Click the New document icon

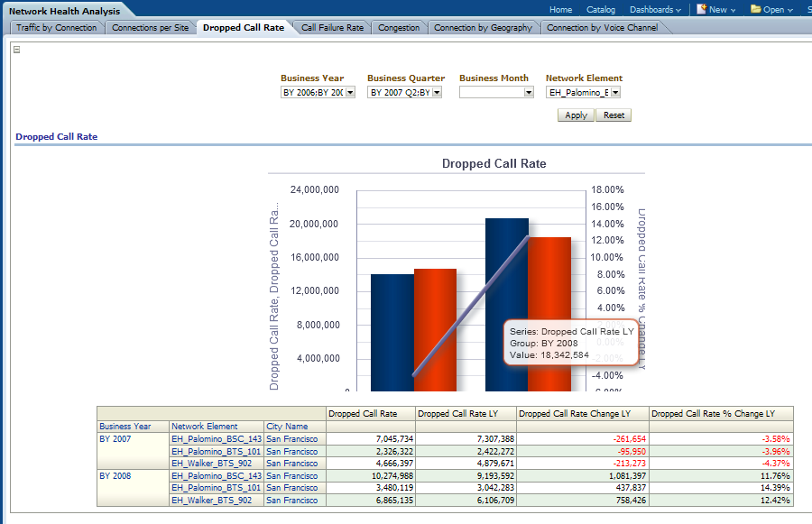tap(701, 9)
